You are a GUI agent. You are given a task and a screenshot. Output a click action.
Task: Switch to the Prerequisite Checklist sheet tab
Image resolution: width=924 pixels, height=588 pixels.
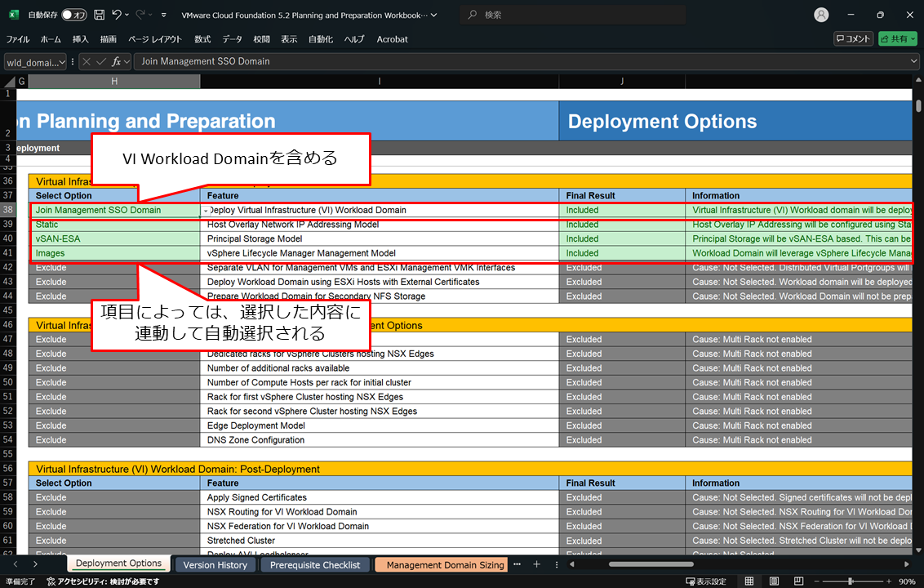click(x=315, y=565)
